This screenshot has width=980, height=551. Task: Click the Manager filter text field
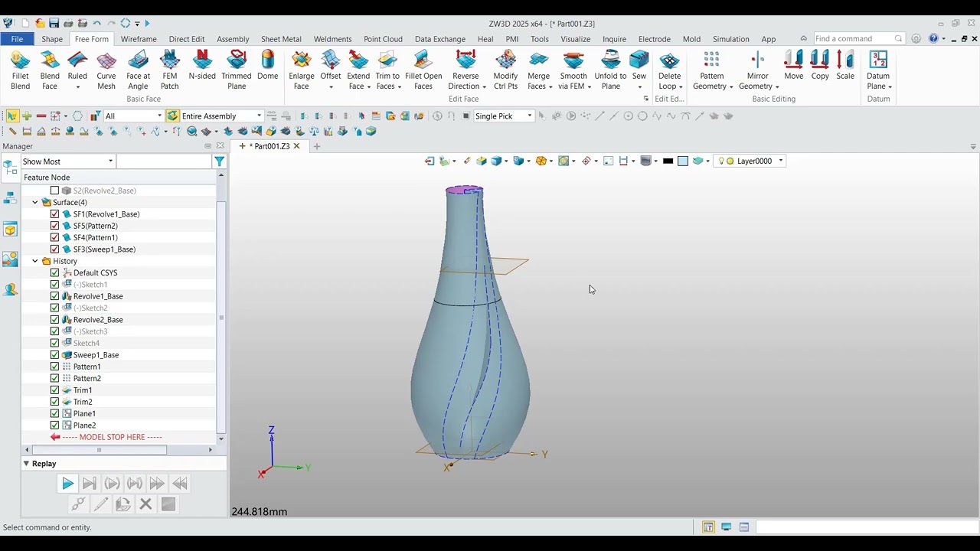(164, 161)
